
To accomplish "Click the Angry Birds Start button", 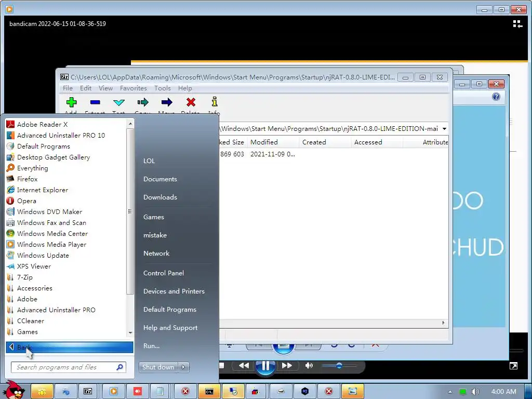I will point(14,390).
